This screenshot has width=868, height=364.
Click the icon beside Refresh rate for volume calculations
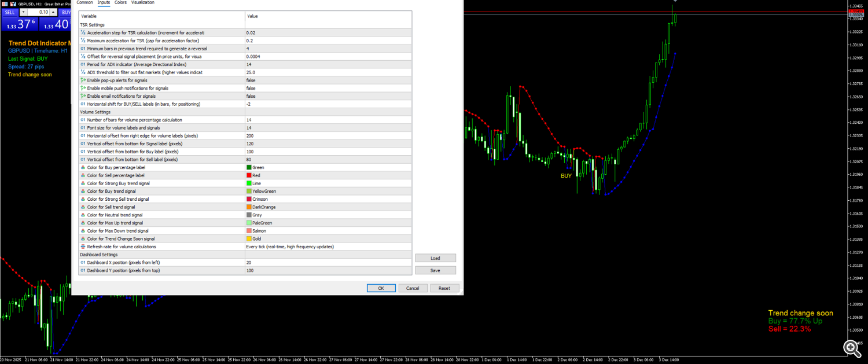point(83,247)
